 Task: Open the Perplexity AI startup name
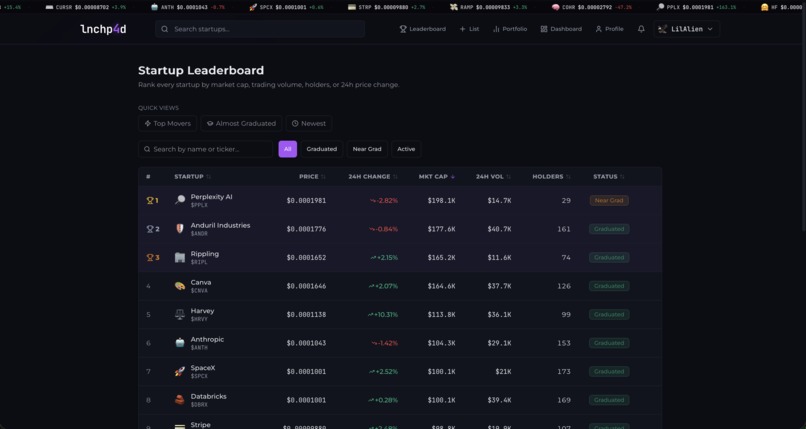[211, 197]
